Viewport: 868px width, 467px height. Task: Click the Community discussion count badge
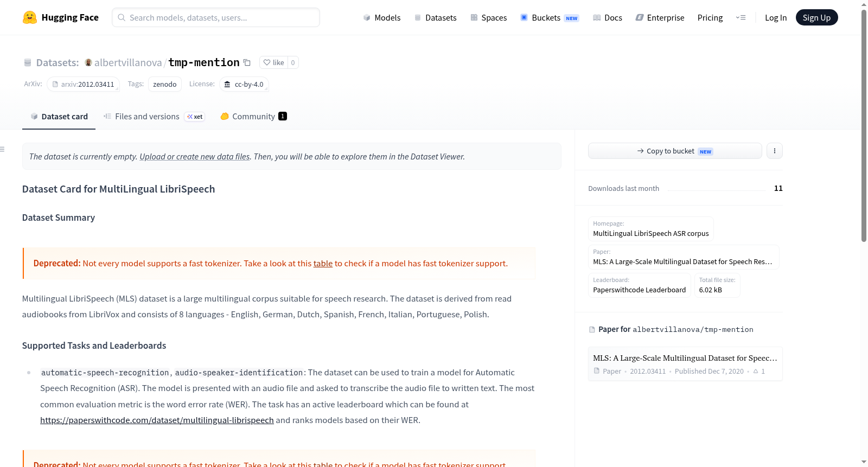(283, 116)
